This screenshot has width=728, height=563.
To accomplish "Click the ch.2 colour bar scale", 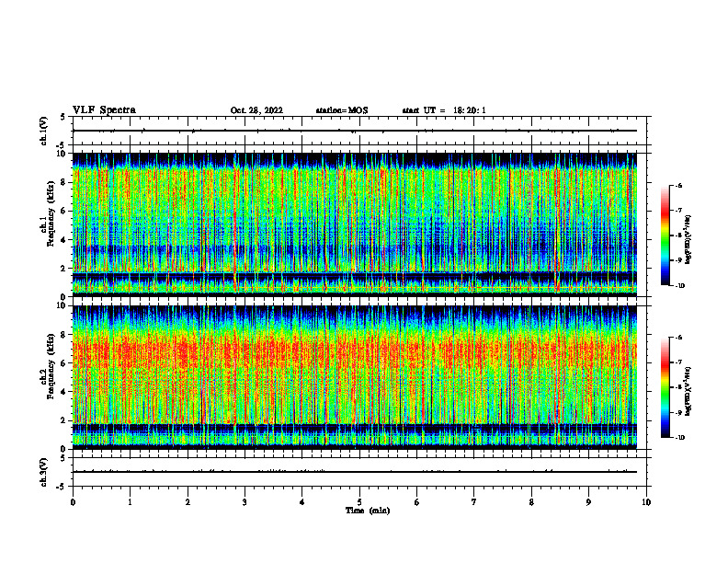I will point(665,387).
